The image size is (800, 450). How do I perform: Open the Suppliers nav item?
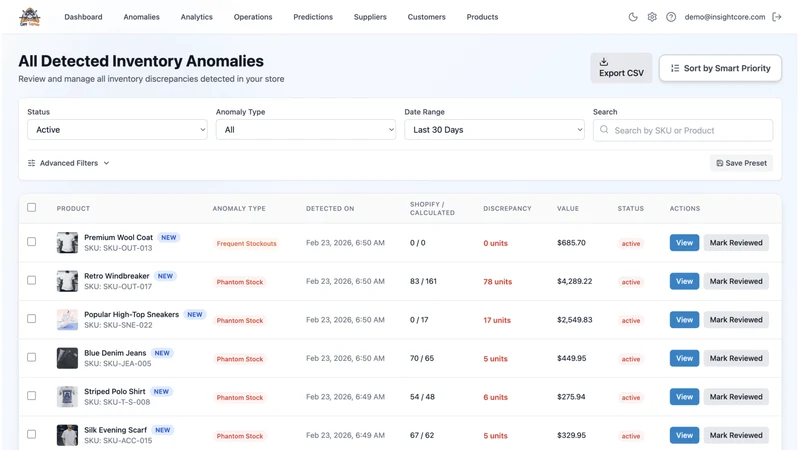(370, 17)
